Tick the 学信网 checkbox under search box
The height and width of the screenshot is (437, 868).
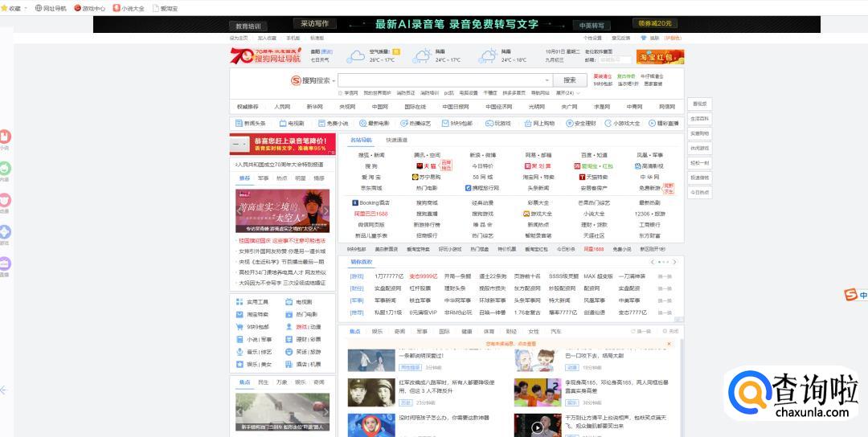click(341, 93)
